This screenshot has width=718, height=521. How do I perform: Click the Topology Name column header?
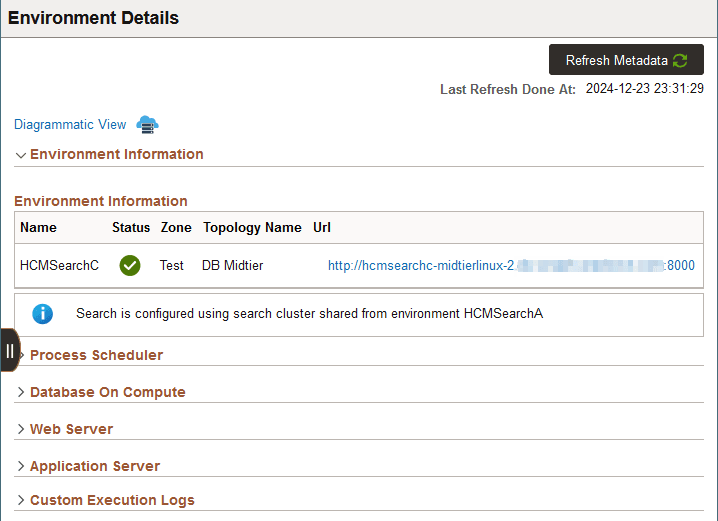click(252, 228)
